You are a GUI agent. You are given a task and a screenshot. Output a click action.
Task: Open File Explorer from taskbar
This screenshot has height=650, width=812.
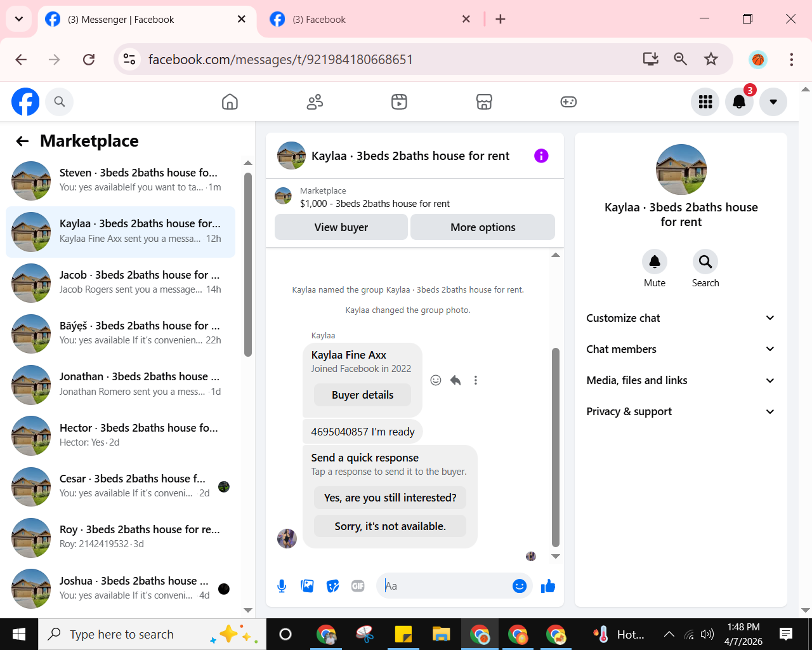[x=442, y=634]
